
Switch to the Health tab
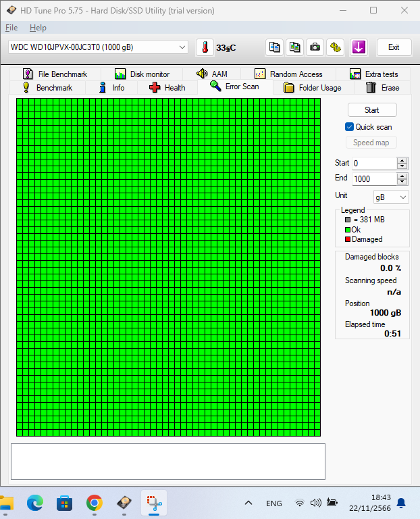(167, 88)
